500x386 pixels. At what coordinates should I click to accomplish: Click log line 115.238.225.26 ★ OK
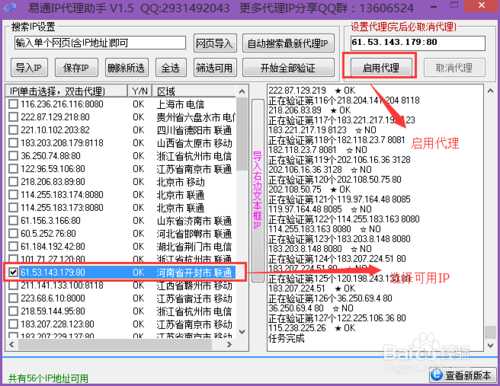click(312, 328)
